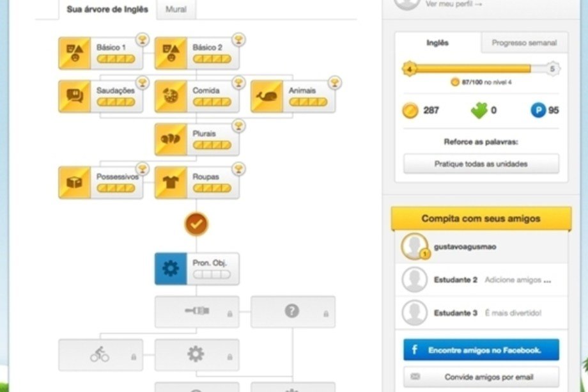Open the Básico 2 skill icon
The height and width of the screenshot is (392, 588).
[x=171, y=53]
